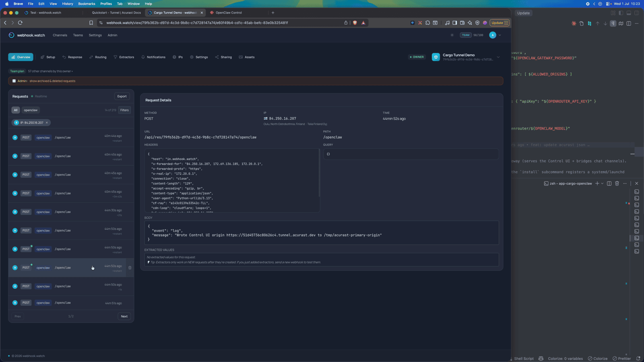644x362 pixels.
Task: Open the Assets tab
Action: (247, 57)
